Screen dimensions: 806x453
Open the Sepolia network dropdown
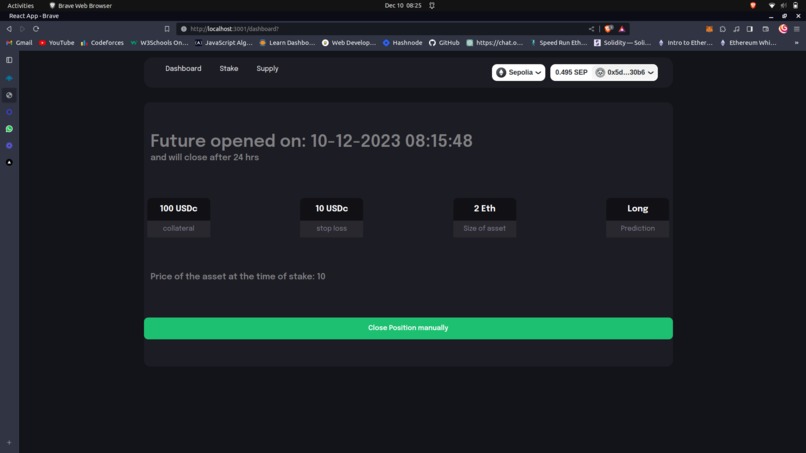pos(518,73)
